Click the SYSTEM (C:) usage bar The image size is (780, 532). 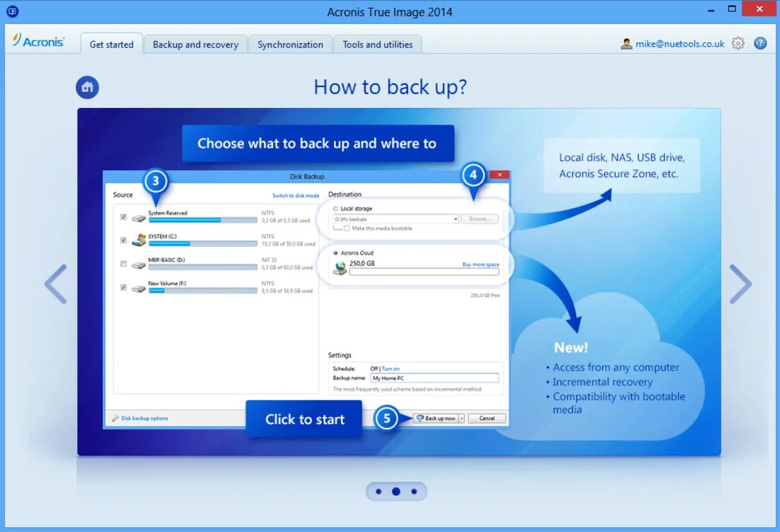(x=203, y=244)
